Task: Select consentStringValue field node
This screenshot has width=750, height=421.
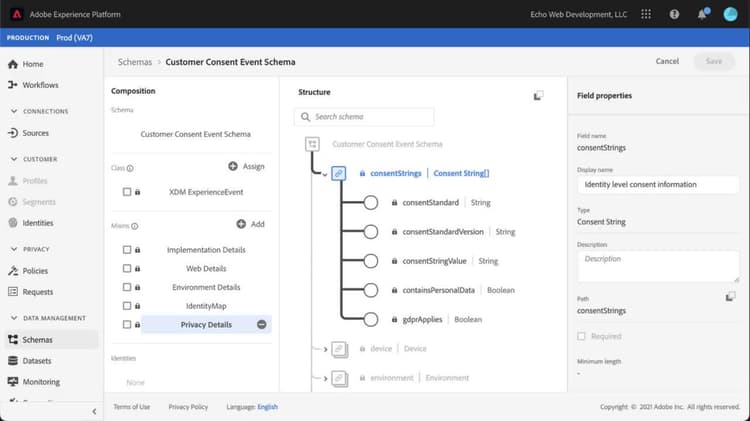Action: 371,261
